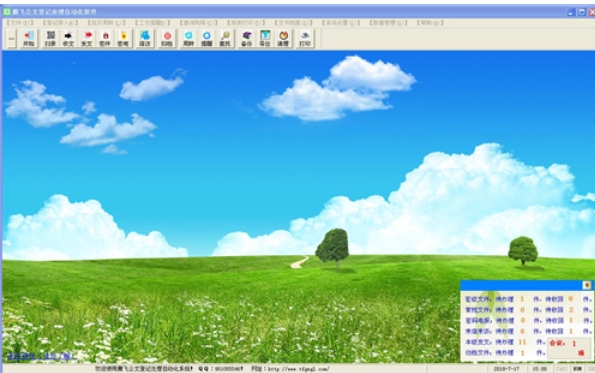Click the 开始 start toolbar icon

coord(29,39)
